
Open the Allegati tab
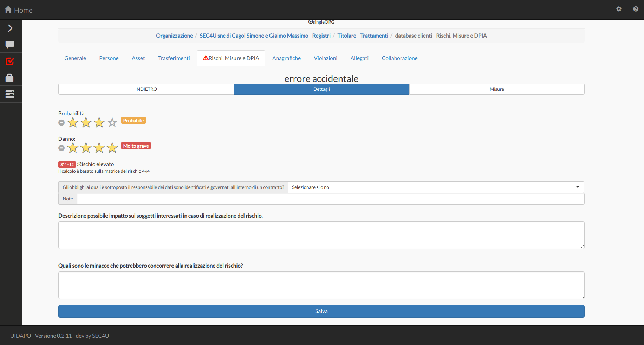[x=359, y=58]
